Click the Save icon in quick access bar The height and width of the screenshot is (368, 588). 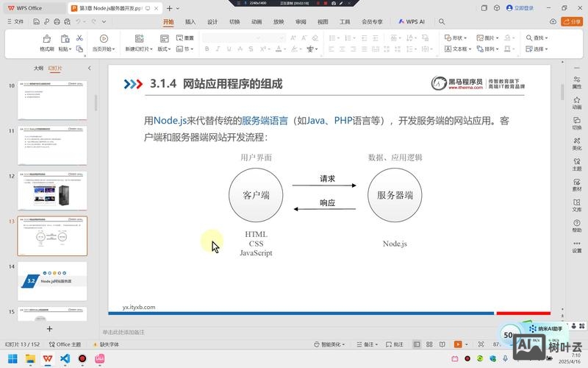tap(36, 22)
